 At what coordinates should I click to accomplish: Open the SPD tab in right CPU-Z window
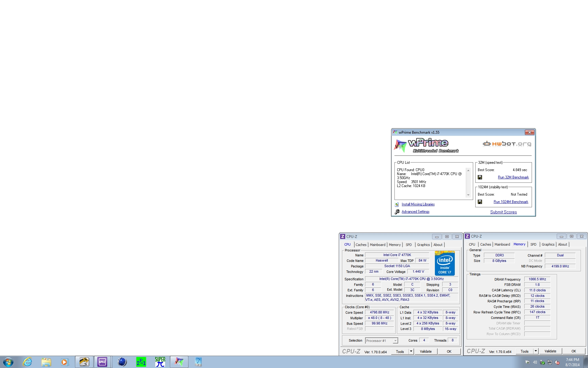[x=533, y=244]
